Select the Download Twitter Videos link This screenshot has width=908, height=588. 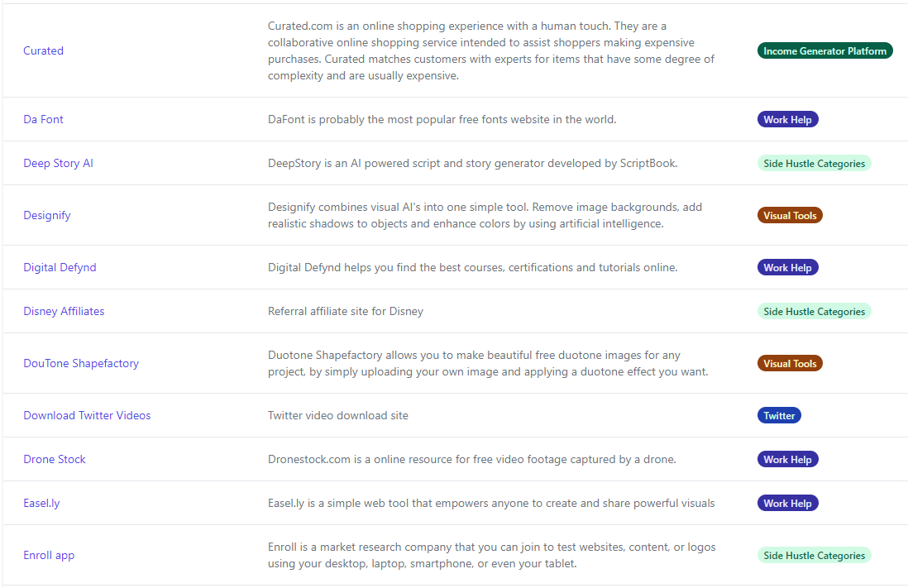[87, 415]
